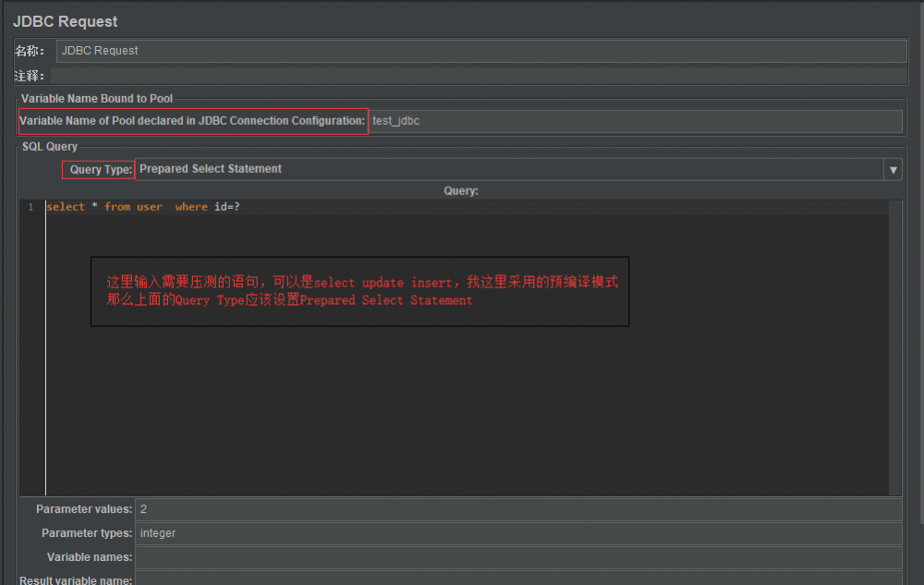Click the 'Query:' heading above the editor
Screen dimensions: 924x585
[461, 191]
